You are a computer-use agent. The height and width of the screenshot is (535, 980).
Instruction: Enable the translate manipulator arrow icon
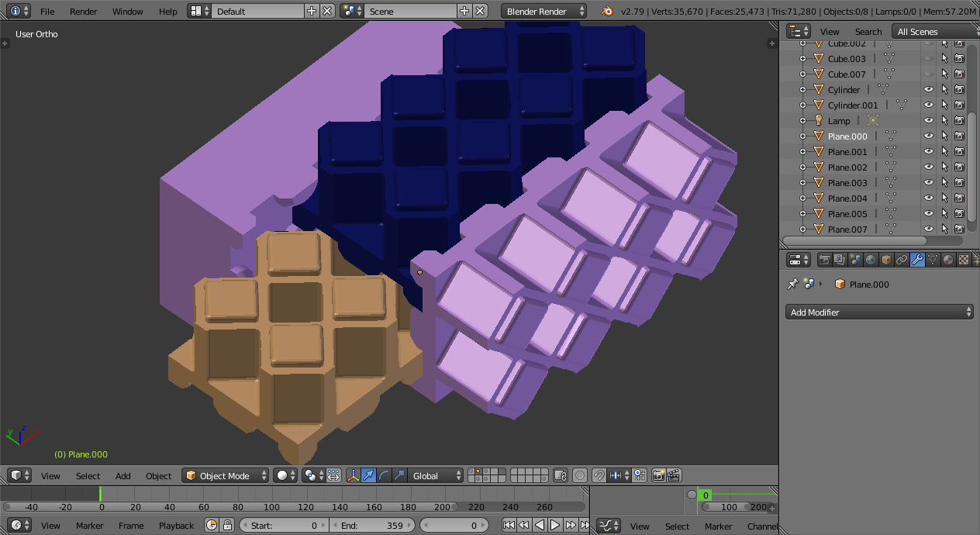369,475
